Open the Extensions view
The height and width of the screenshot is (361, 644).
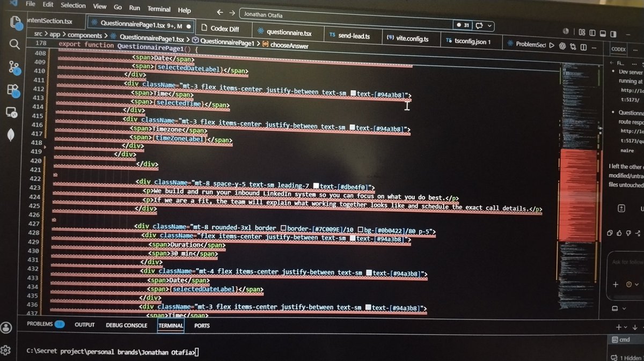[13, 90]
